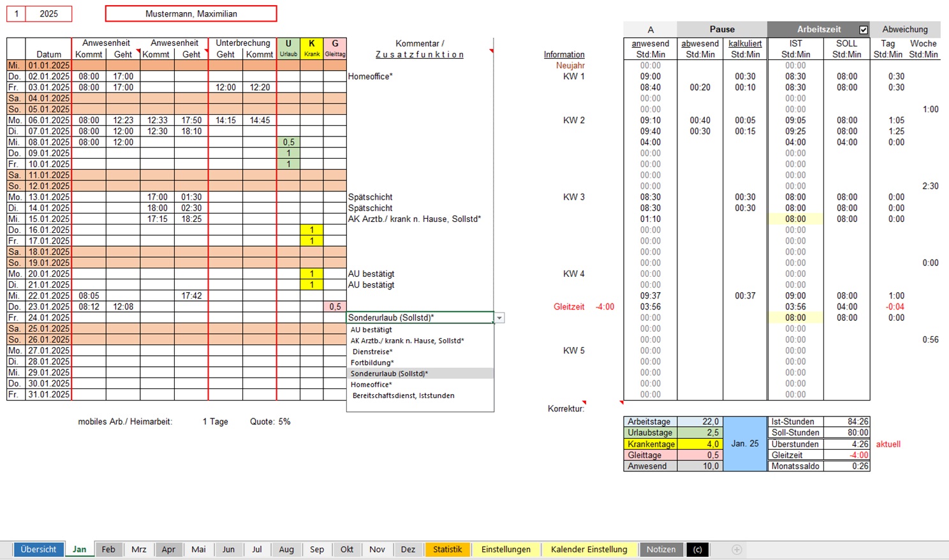This screenshot has height=560, width=949.
Task: Select 'AU bestätigt' from dropdown list
Action: (371, 330)
